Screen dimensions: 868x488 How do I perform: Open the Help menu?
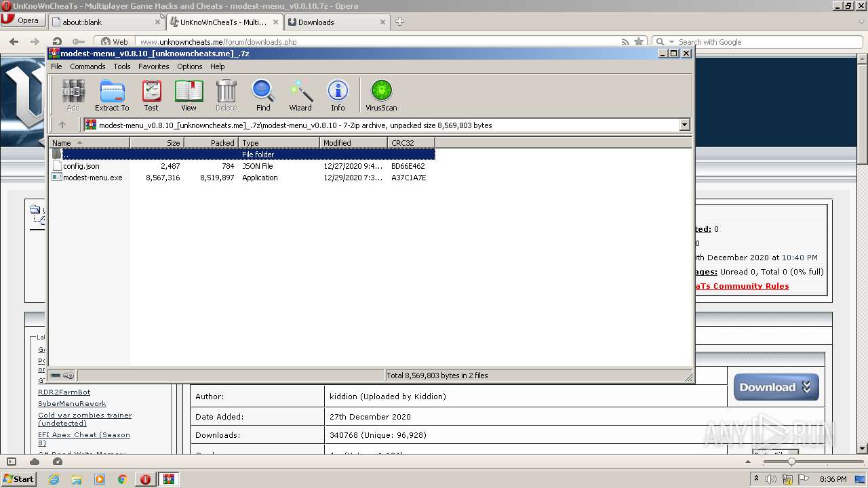218,66
